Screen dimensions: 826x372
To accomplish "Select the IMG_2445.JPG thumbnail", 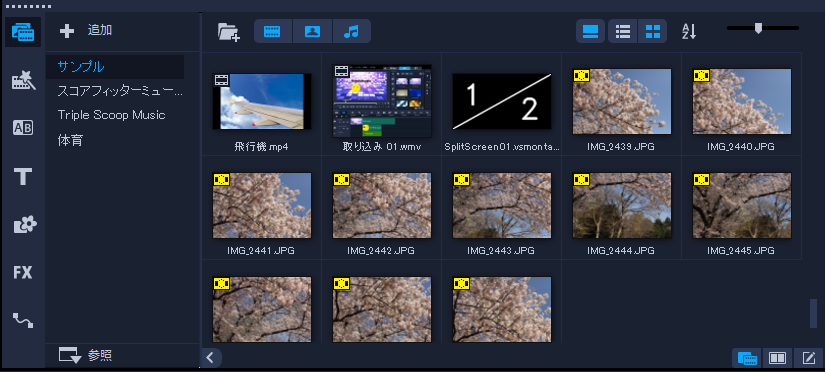I will click(x=742, y=205).
